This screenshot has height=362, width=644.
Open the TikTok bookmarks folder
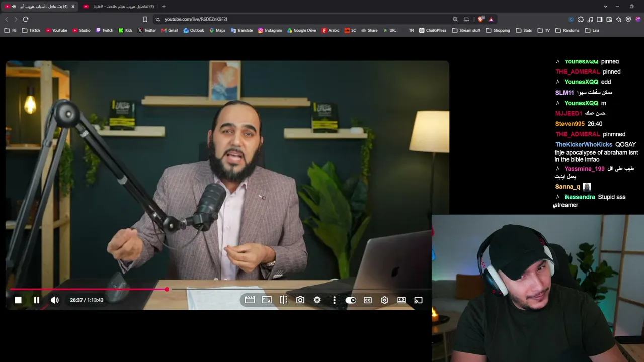click(x=31, y=30)
